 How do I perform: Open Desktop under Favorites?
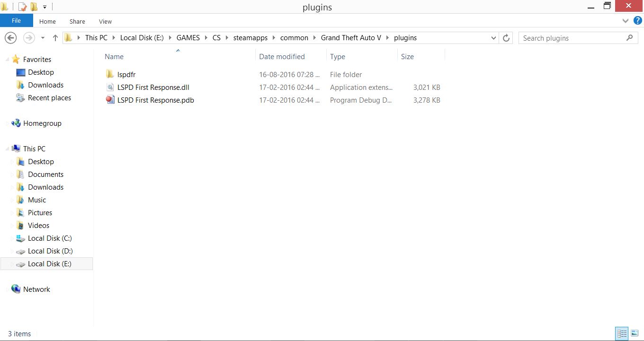point(41,72)
